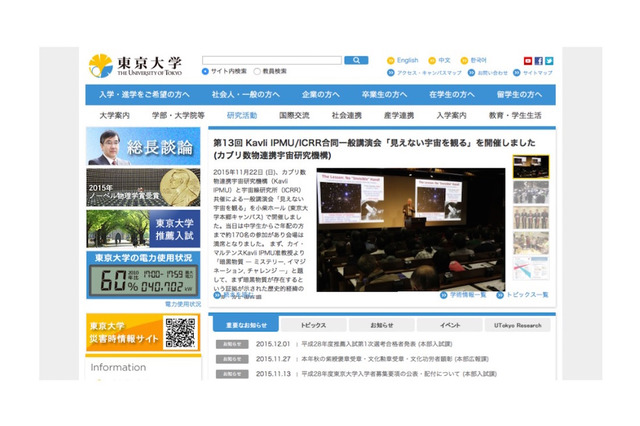The width and height of the screenshot is (640, 426).
Task: Go to 産学連携 section
Action: pos(399,115)
